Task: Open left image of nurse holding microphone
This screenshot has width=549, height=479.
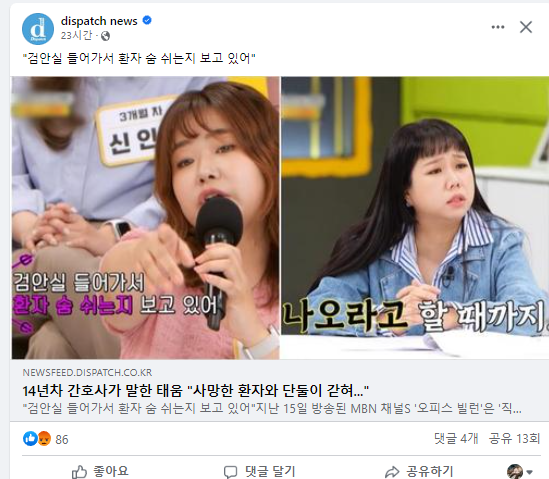Action: click(x=146, y=218)
